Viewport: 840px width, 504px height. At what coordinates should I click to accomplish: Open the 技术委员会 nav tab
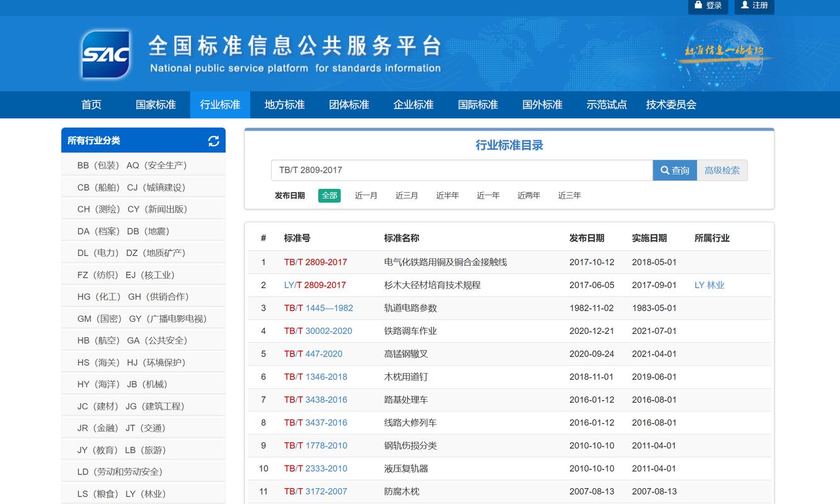(670, 105)
